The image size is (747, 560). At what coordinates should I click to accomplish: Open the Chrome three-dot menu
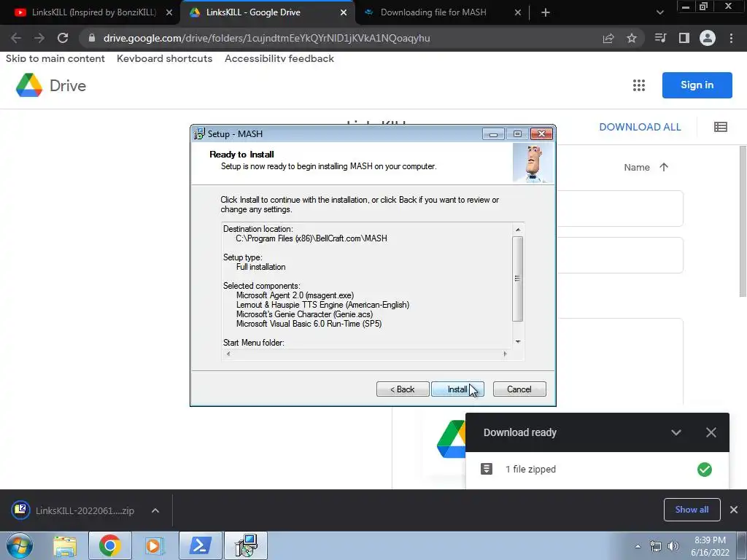coord(731,38)
